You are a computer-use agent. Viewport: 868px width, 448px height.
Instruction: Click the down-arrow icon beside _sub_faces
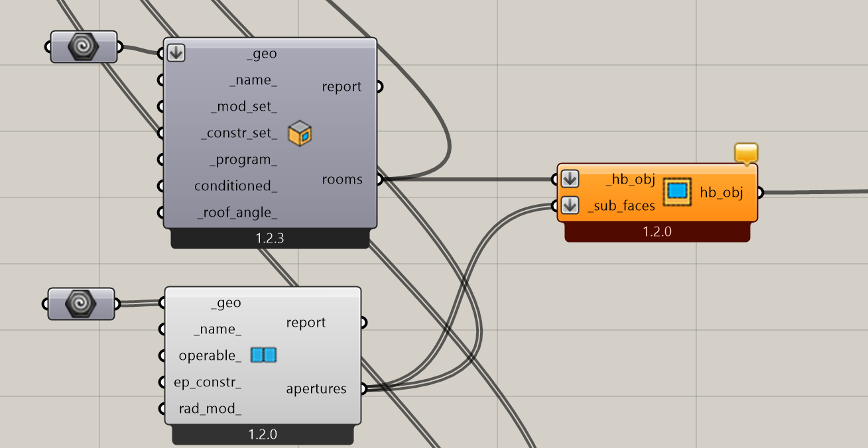point(570,205)
